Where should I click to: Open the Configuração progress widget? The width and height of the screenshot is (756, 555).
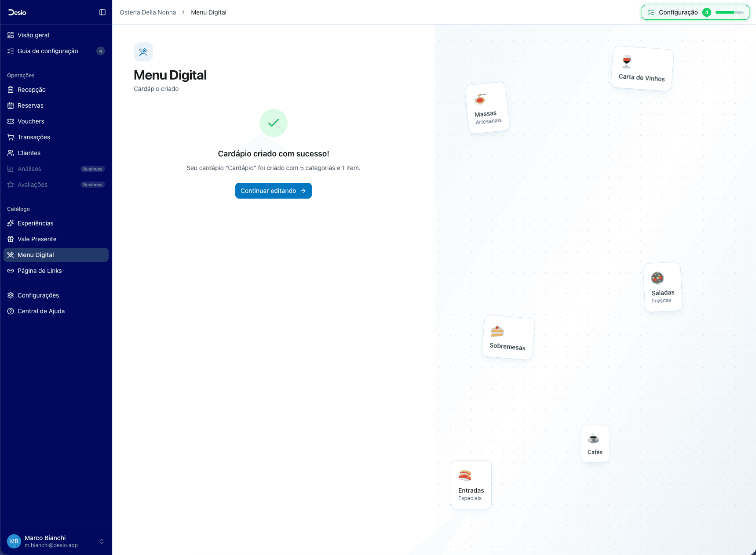(695, 12)
